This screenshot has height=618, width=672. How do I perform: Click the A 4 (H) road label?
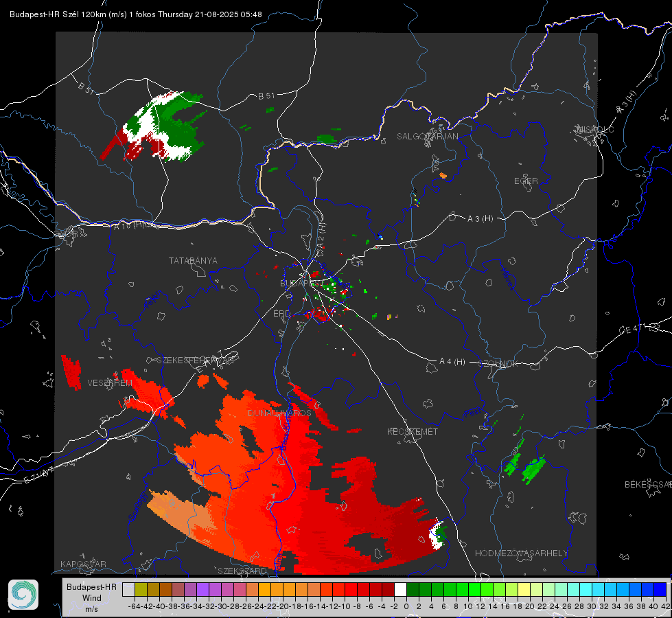point(452,362)
